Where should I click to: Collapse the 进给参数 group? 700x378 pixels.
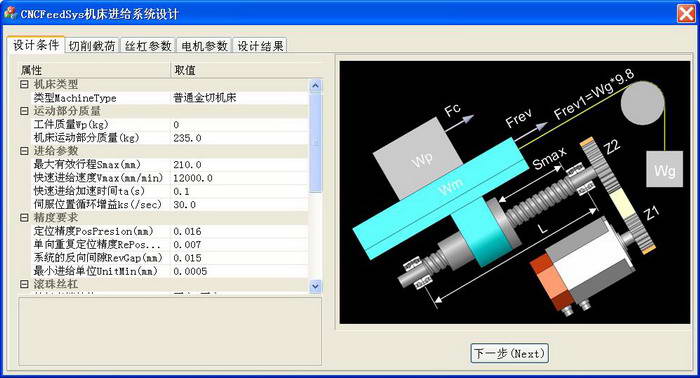click(25, 151)
